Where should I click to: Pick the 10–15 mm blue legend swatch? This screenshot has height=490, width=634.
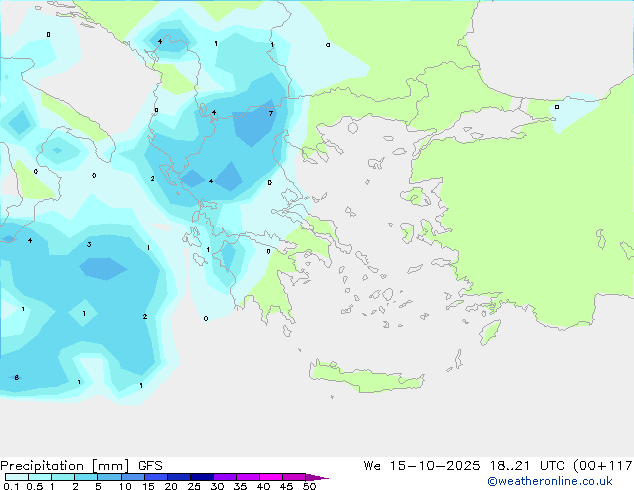click(133, 477)
